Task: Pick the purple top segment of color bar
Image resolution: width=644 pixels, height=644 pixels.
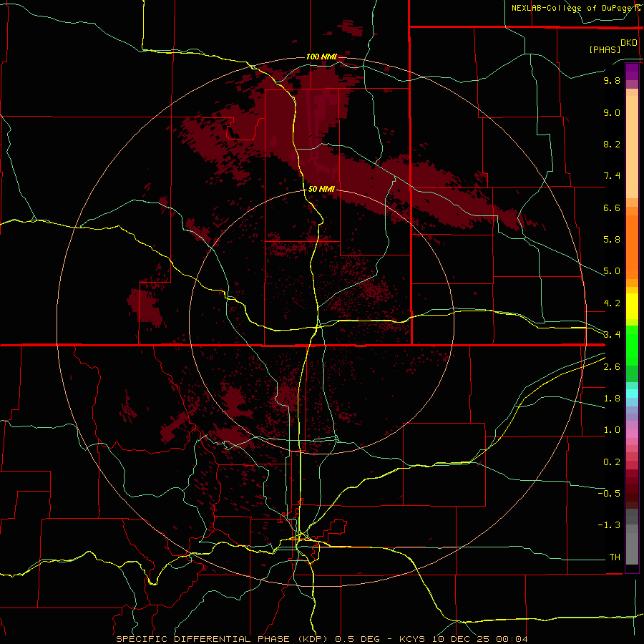Action: coord(632,72)
